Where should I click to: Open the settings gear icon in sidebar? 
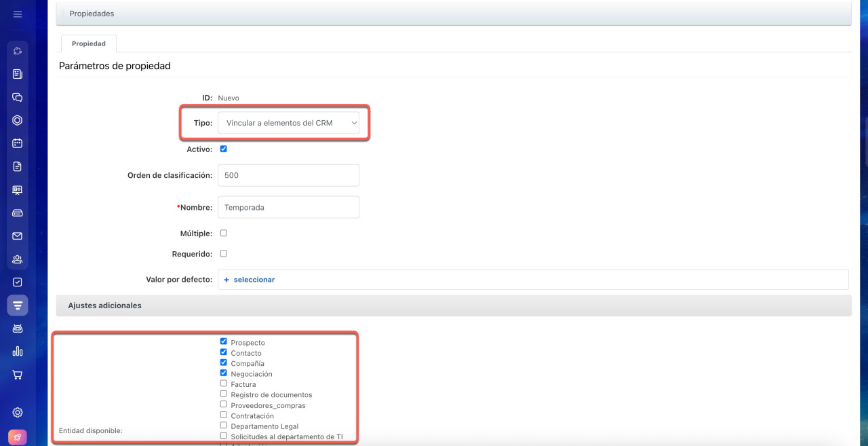18,413
